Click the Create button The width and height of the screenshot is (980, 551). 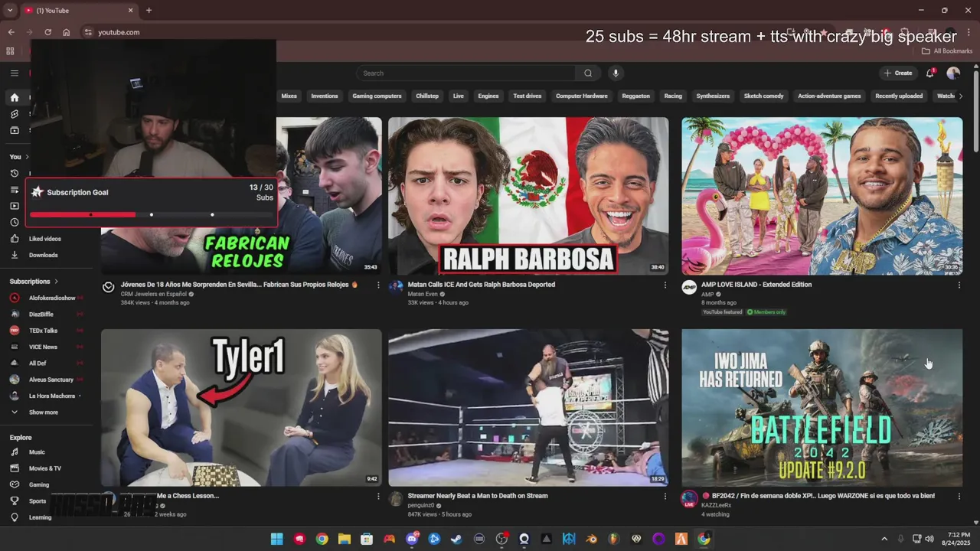coord(898,73)
